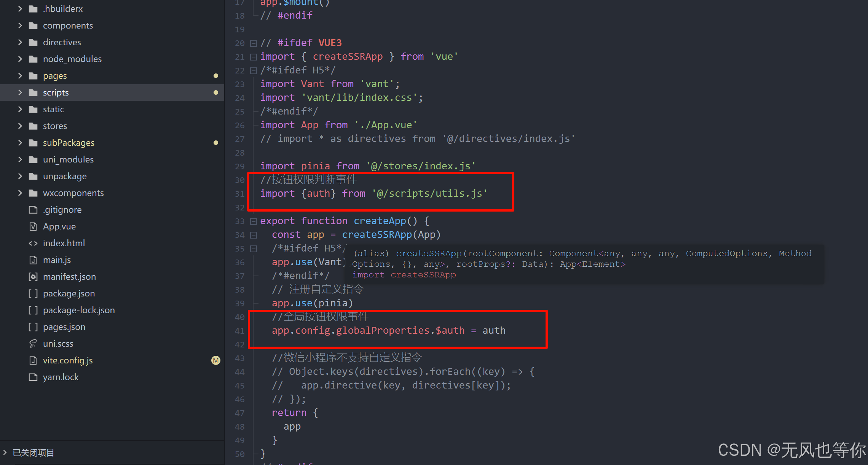Click the '@/scripts/utils.js' import string
The width and height of the screenshot is (868, 465).
click(429, 193)
